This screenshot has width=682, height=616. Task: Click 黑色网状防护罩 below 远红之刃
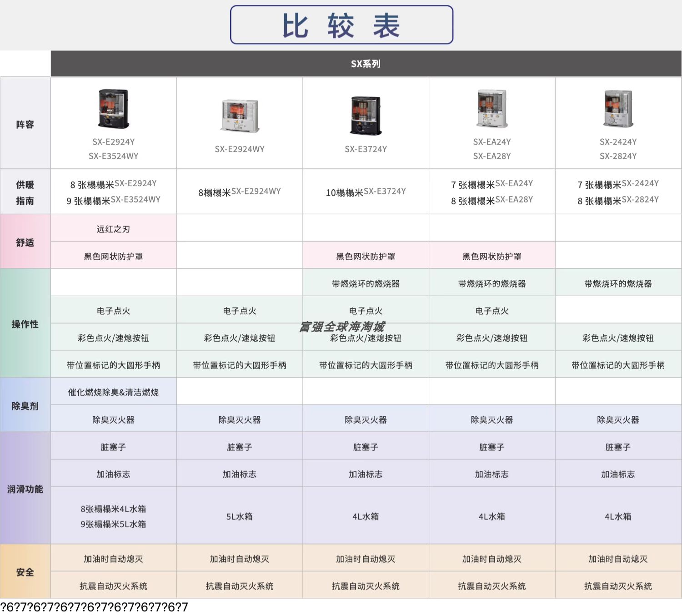click(113, 256)
